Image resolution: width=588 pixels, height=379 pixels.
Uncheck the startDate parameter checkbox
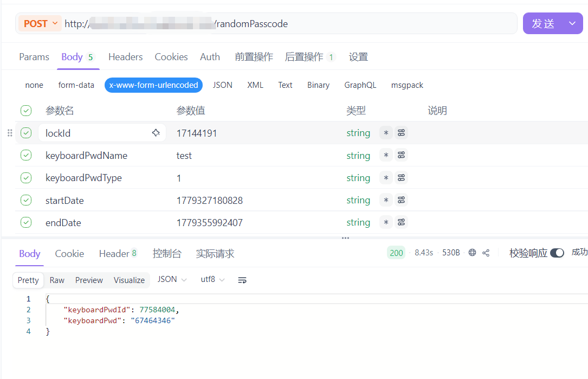click(x=26, y=200)
